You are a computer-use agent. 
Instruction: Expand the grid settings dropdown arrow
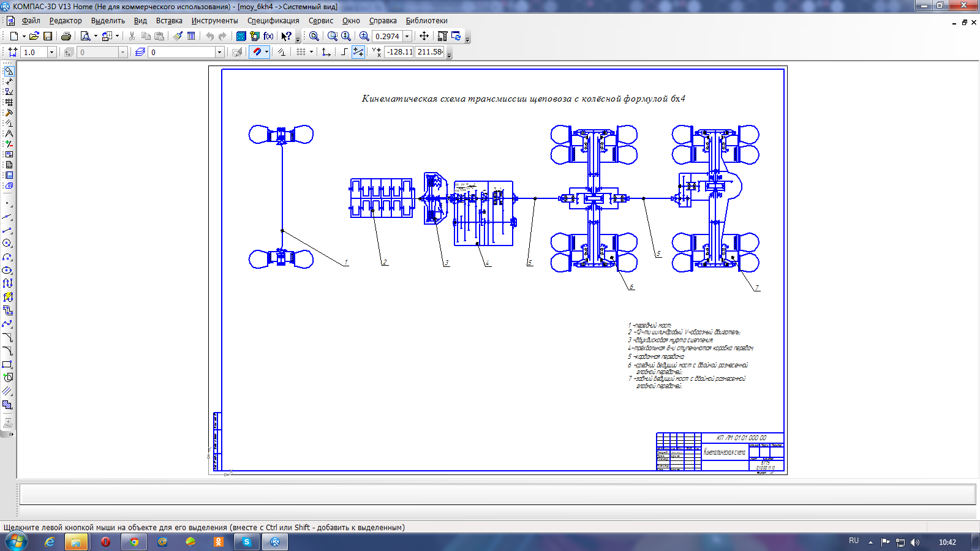pyautogui.click(x=311, y=52)
